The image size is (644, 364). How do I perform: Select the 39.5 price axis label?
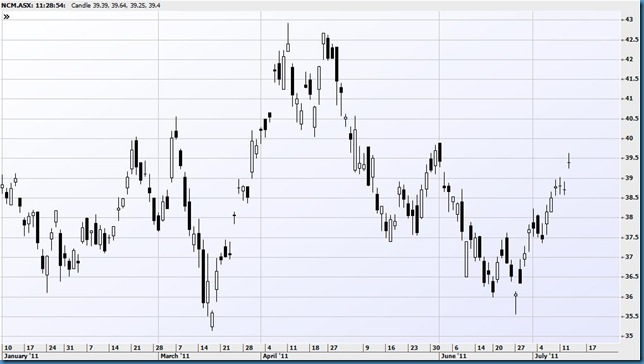point(632,158)
